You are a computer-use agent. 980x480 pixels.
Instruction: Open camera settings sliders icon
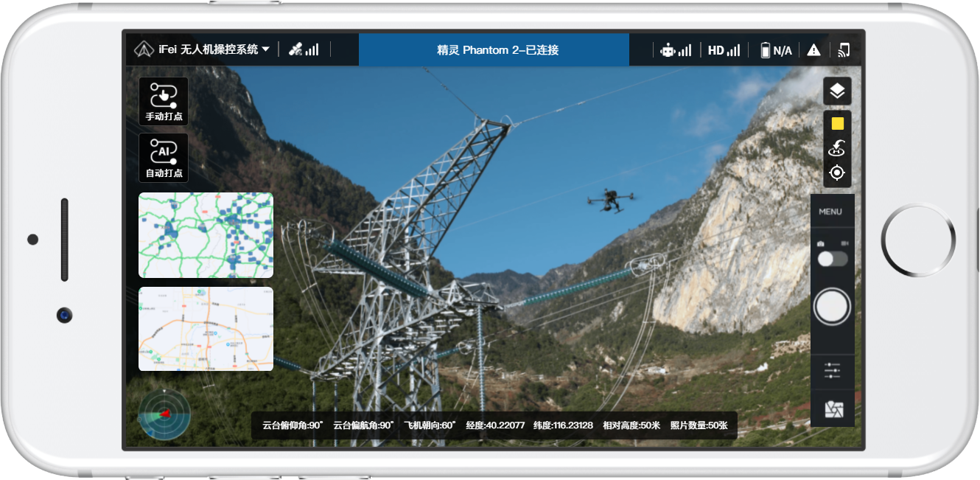[x=833, y=371]
